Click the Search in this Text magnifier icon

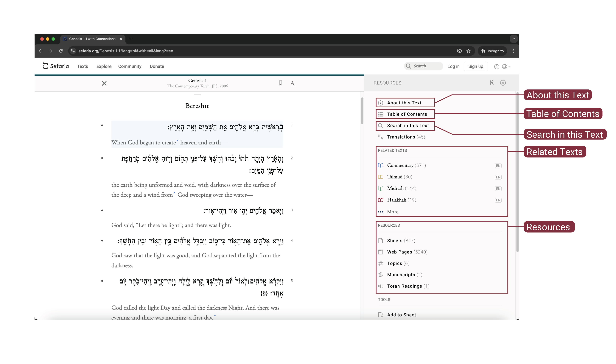click(x=380, y=126)
